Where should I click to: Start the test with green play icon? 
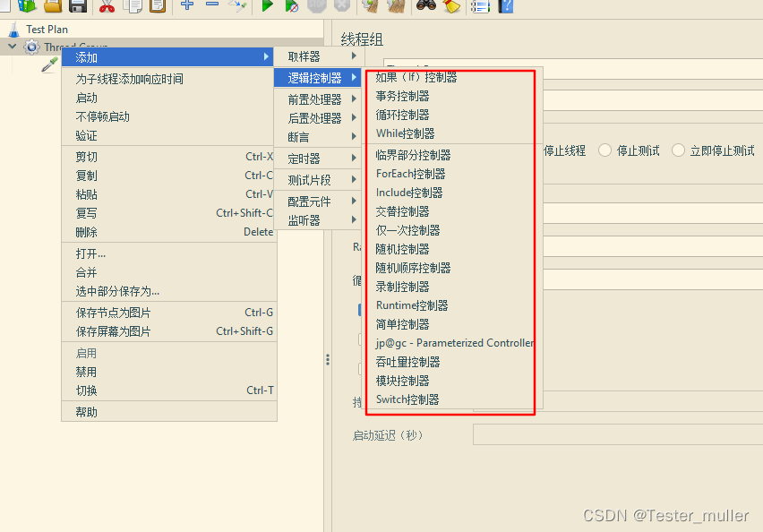[267, 4]
